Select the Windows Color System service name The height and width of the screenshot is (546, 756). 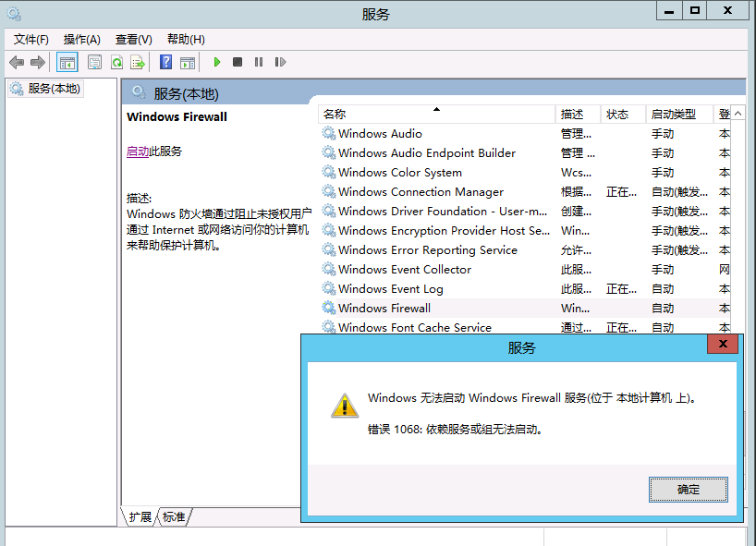(399, 172)
